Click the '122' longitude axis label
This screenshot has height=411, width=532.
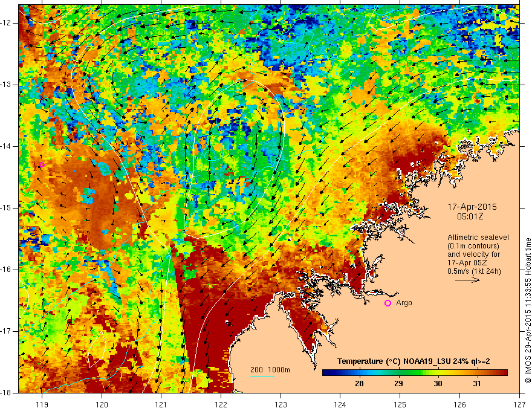click(x=221, y=404)
